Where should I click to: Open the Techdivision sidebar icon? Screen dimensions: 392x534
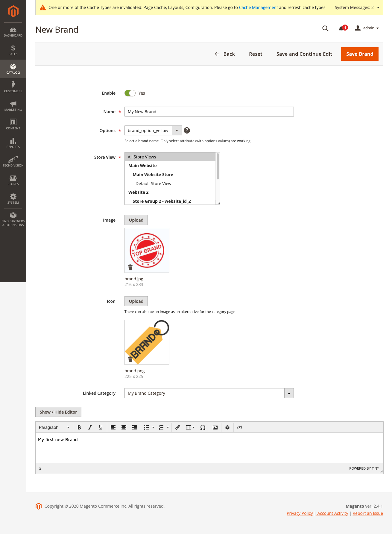click(x=13, y=162)
